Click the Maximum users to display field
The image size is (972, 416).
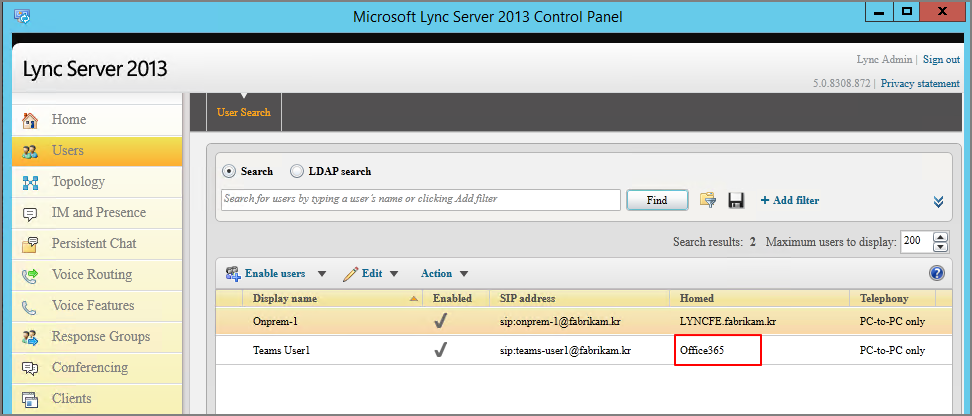917,241
